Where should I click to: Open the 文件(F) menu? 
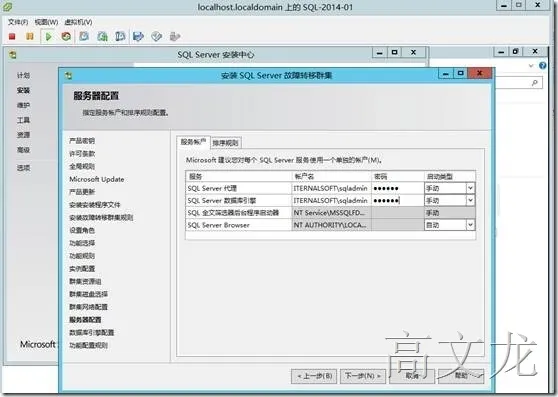(18, 22)
